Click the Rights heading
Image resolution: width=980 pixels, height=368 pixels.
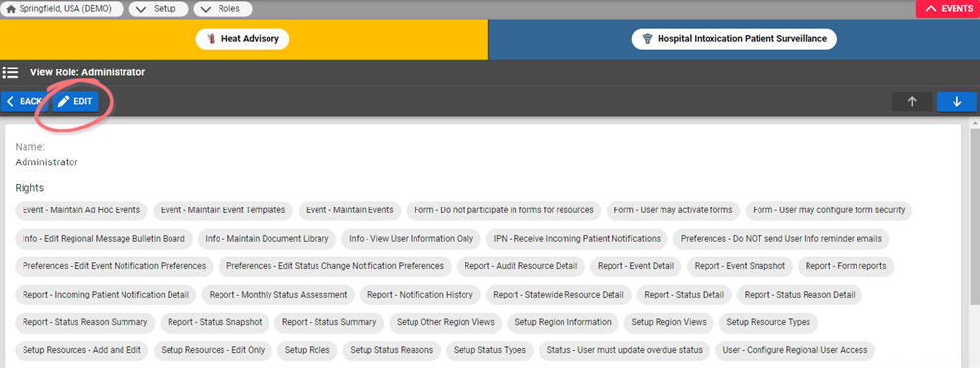[x=29, y=188]
